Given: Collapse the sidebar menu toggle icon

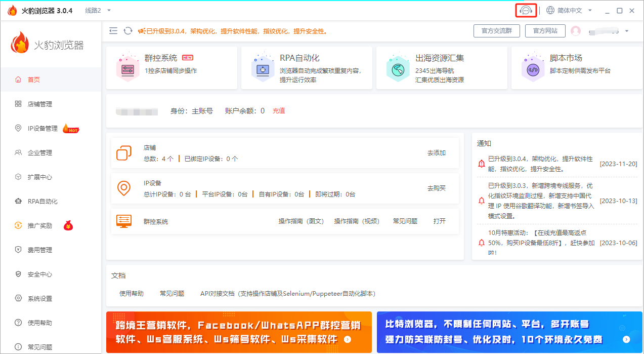Looking at the screenshot, I should tap(113, 31).
